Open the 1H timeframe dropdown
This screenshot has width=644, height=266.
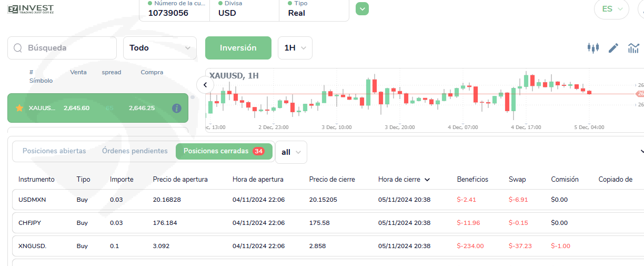(295, 48)
